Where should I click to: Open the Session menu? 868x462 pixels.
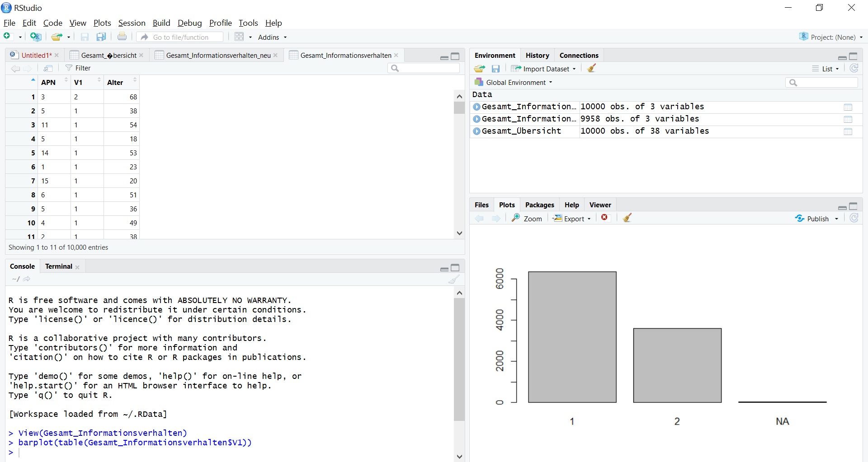tap(132, 23)
